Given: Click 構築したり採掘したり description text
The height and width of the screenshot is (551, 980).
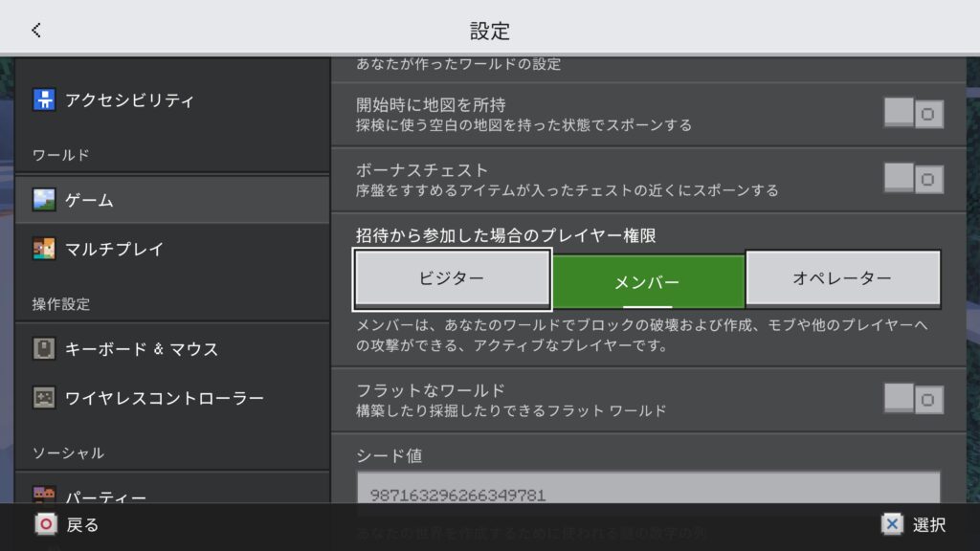Looking at the screenshot, I should pos(511,410).
